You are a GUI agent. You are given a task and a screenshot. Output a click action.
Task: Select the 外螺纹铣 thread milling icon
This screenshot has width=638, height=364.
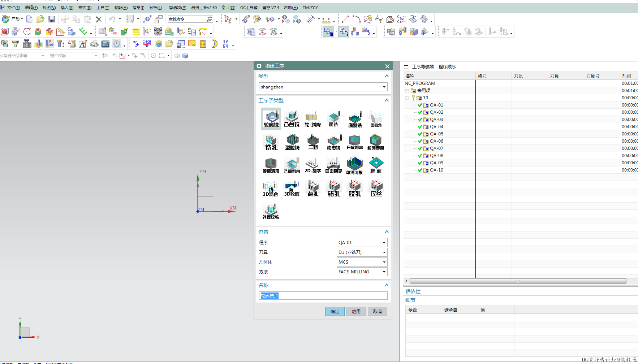coord(271,211)
